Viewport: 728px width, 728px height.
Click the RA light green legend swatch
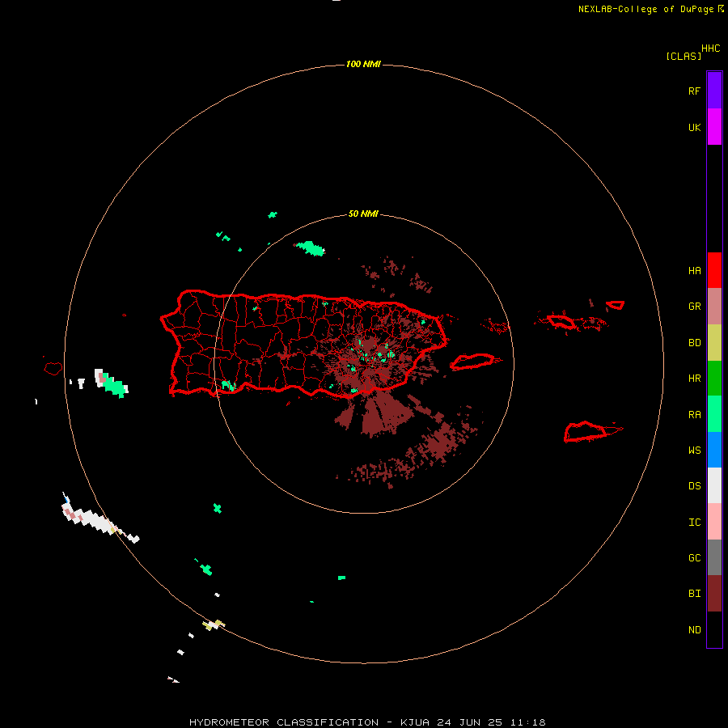[714, 414]
